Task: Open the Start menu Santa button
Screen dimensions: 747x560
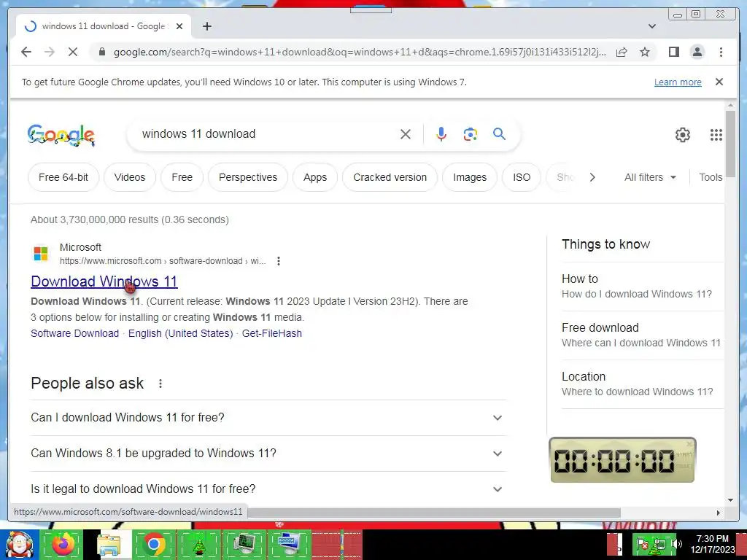Action: tap(18, 545)
